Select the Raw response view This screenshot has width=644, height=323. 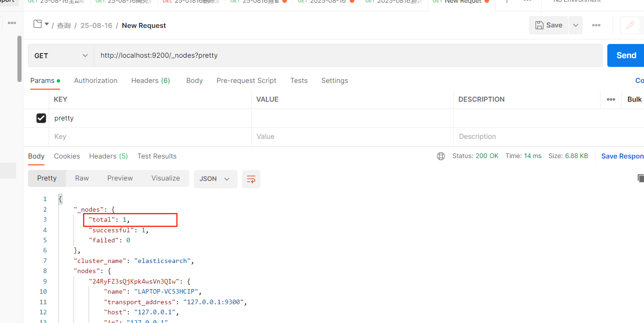pos(82,178)
